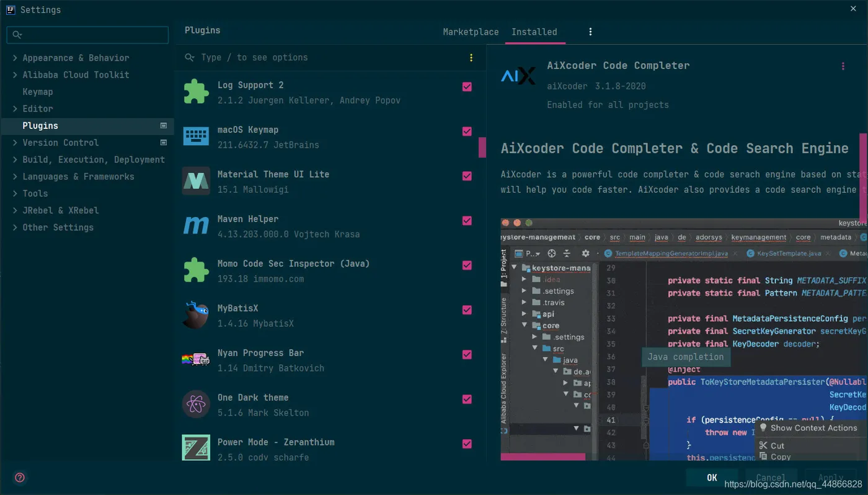Click the Plugins row project-level settings icon
Screen dimensions: 868x495
click(x=164, y=125)
